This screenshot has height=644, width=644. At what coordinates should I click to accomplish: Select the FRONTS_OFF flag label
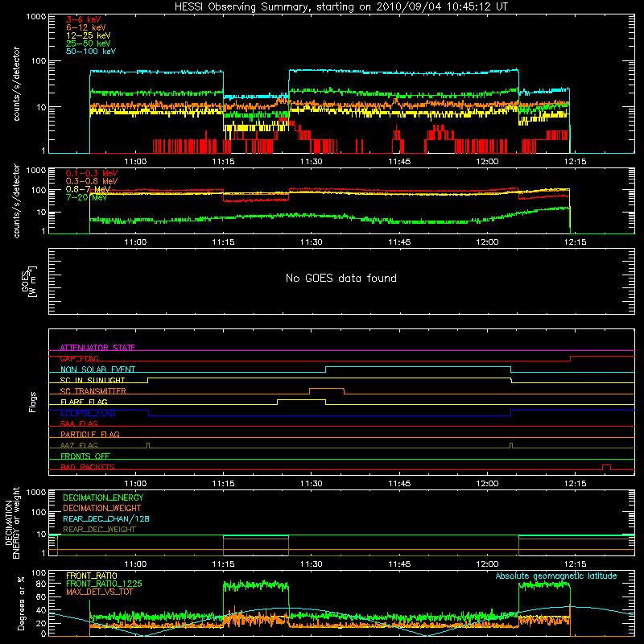click(85, 456)
